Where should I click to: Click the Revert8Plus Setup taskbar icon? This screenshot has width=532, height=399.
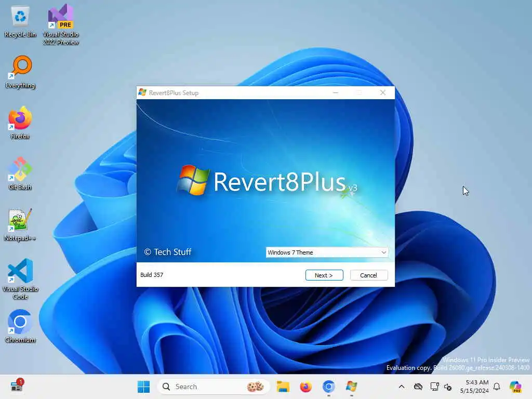point(352,387)
